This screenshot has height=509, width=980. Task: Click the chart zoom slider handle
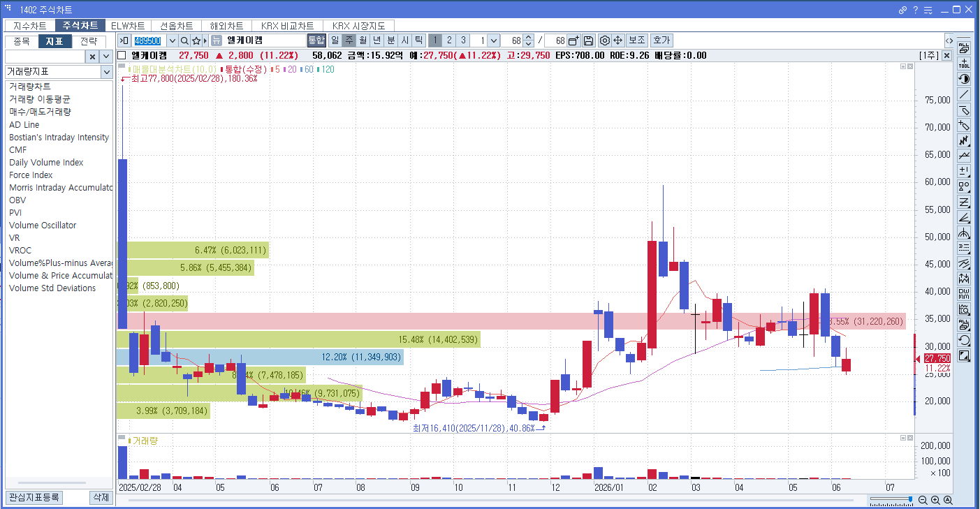point(911,500)
